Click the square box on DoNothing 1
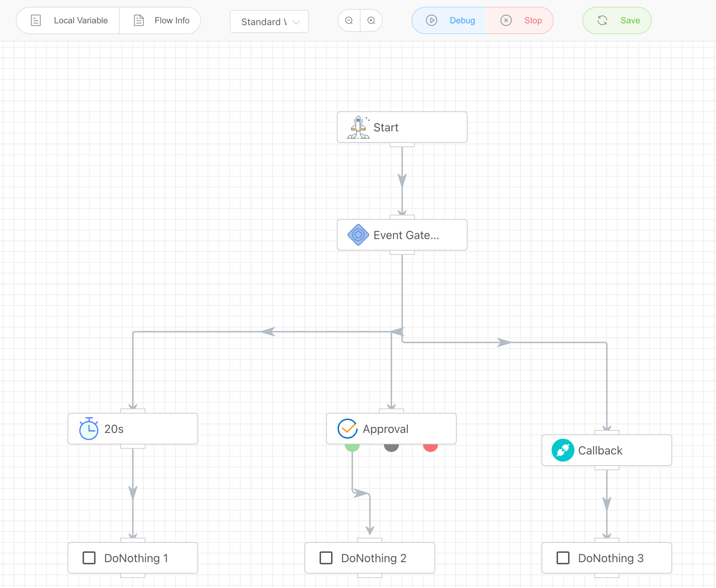 tap(89, 558)
